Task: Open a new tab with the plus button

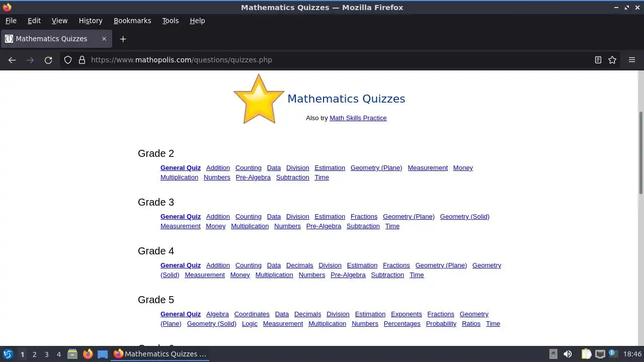Action: click(x=123, y=39)
